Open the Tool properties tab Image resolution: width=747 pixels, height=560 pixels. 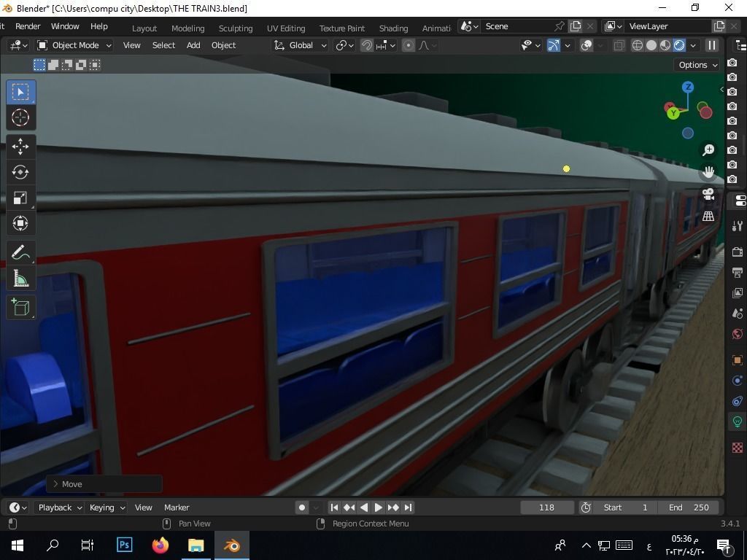(x=738, y=226)
